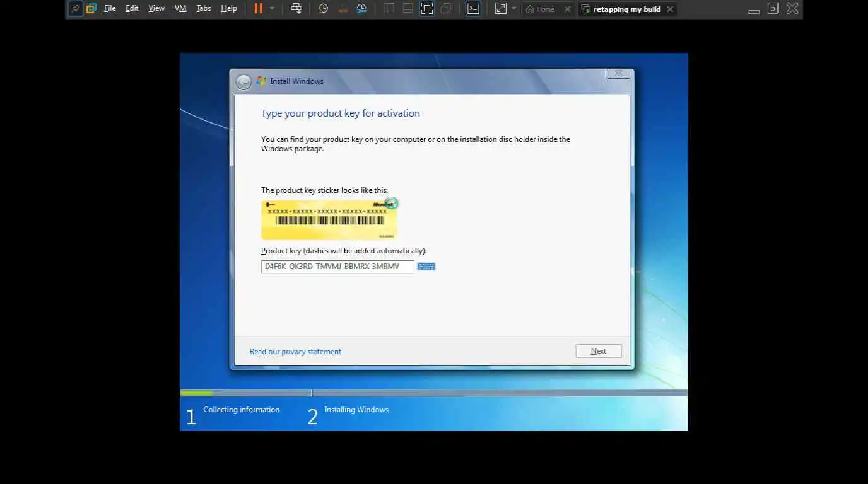
Task: Expand the power options dropdown arrow
Action: pyautogui.click(x=272, y=9)
